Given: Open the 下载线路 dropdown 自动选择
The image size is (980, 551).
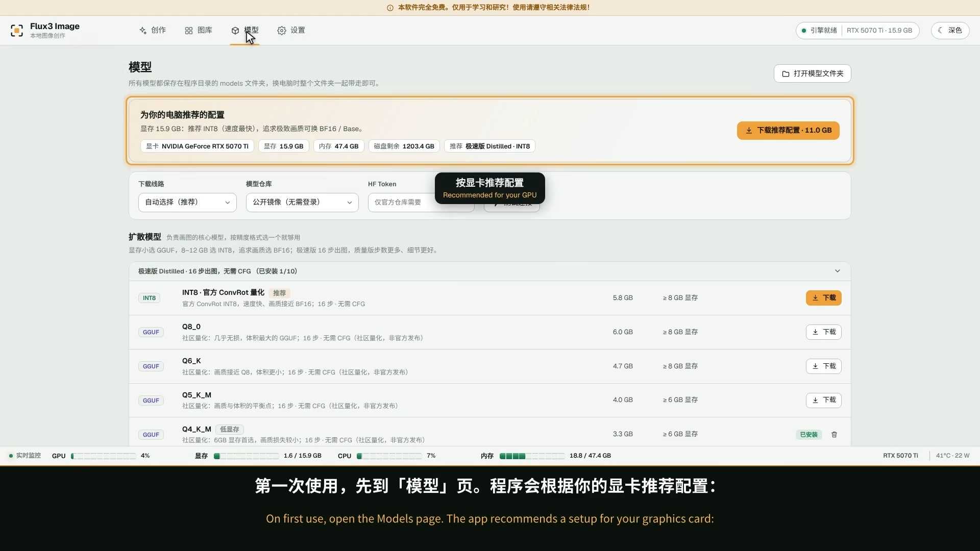Looking at the screenshot, I should pyautogui.click(x=187, y=203).
